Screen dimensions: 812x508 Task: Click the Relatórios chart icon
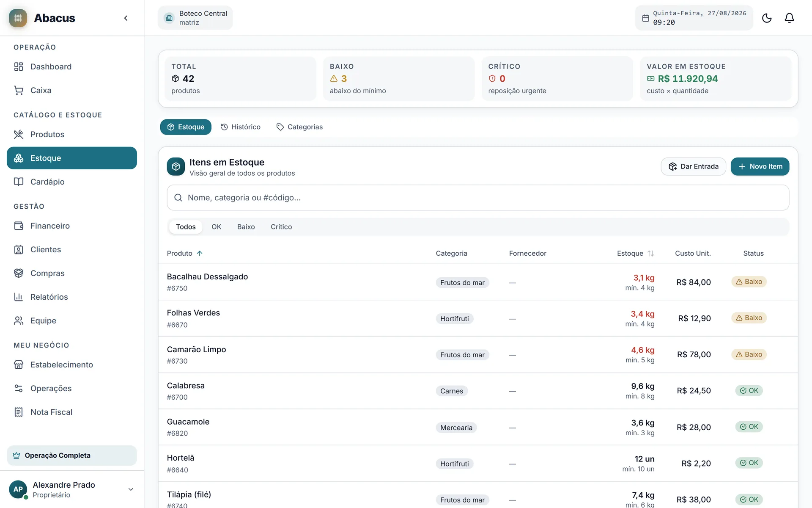(x=19, y=297)
